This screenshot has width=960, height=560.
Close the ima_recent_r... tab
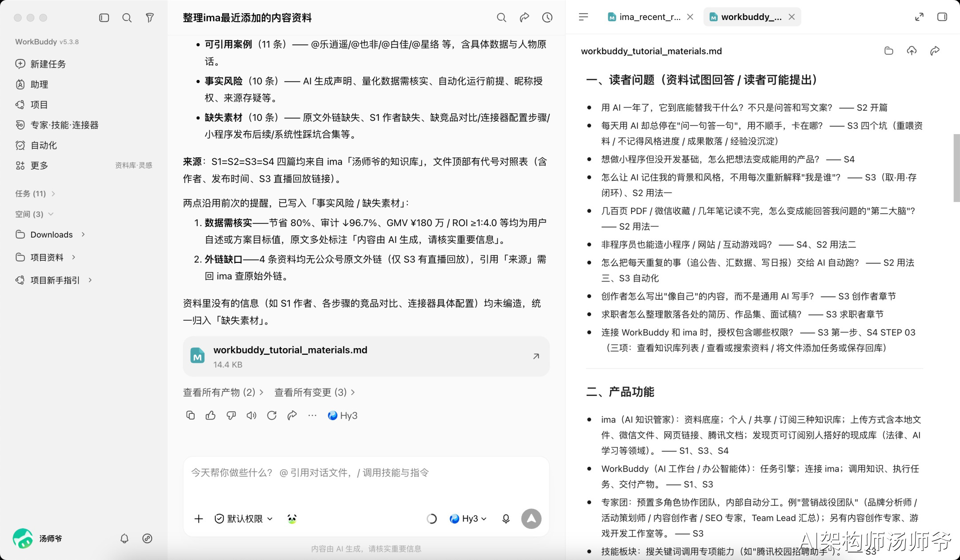pos(690,17)
